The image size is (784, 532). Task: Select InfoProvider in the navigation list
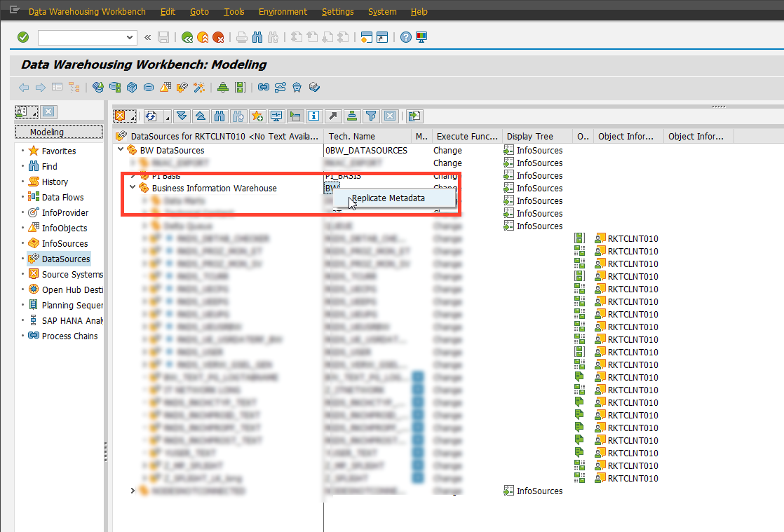tap(65, 212)
